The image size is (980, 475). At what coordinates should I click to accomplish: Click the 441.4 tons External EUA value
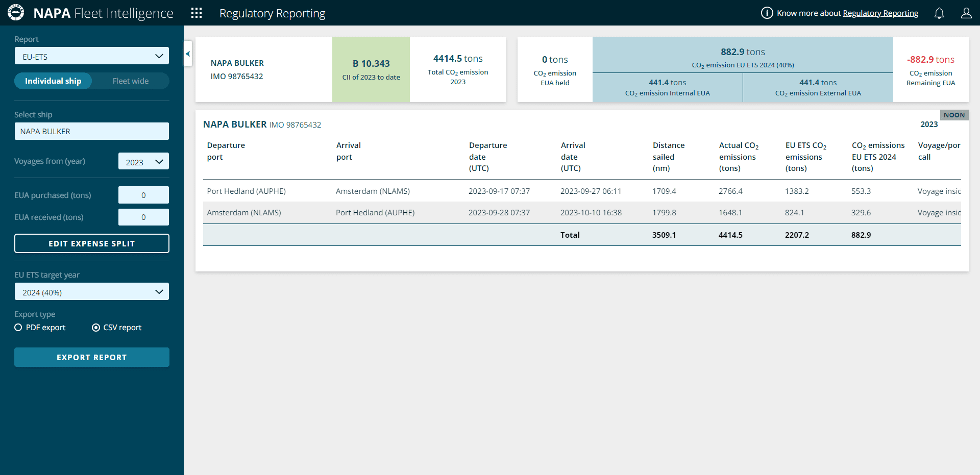pos(818,83)
